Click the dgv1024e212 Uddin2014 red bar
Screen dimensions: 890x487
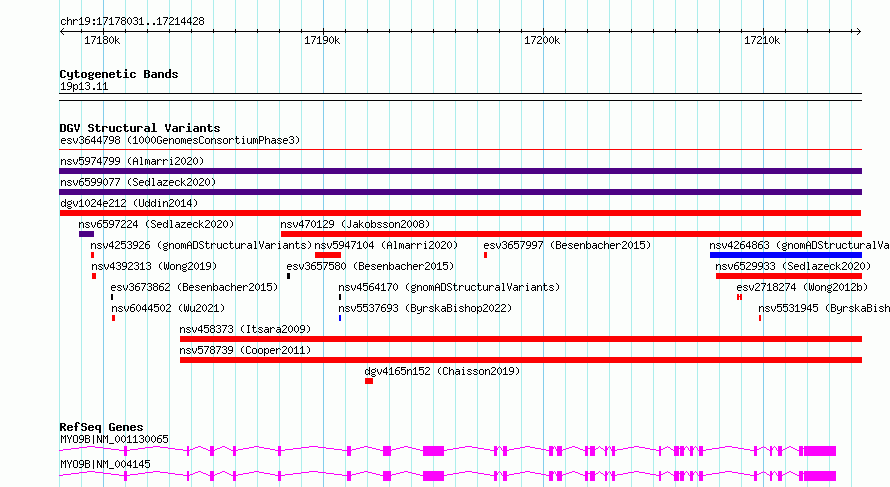pyautogui.click(x=460, y=213)
